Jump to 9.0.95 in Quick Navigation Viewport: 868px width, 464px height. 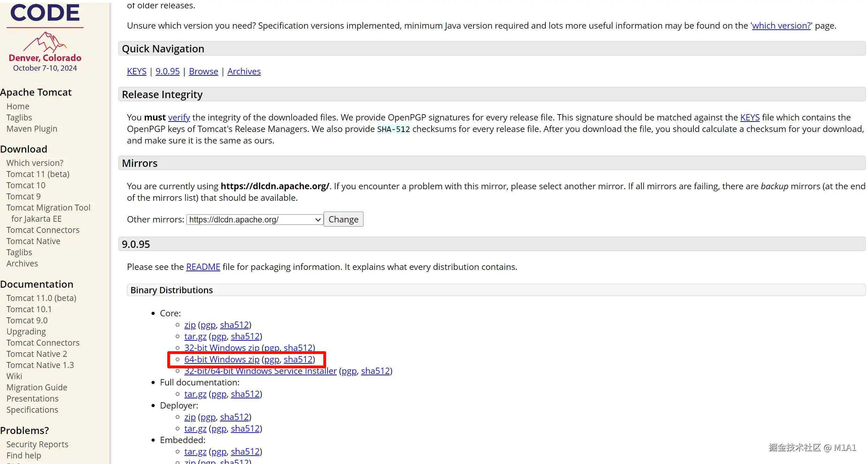click(x=167, y=71)
